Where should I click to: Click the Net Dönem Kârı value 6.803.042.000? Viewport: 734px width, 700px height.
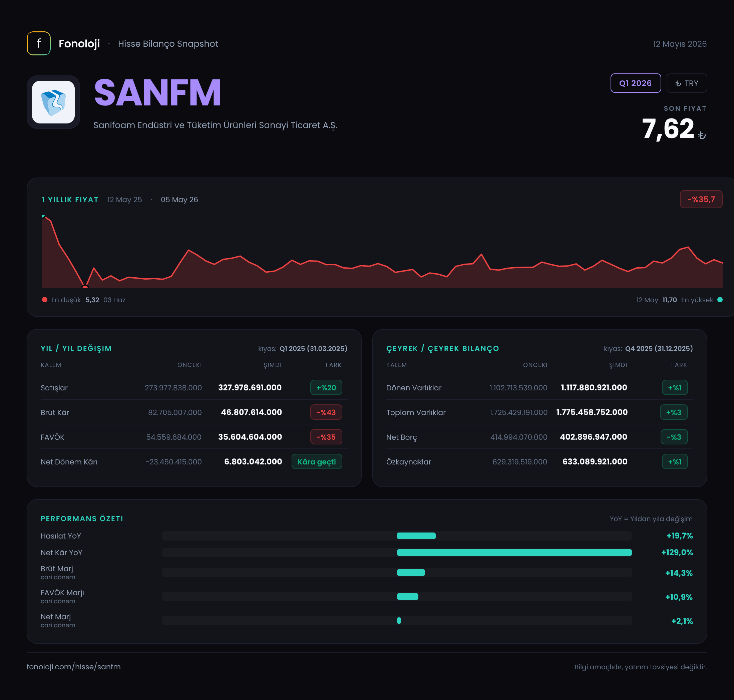pos(253,461)
